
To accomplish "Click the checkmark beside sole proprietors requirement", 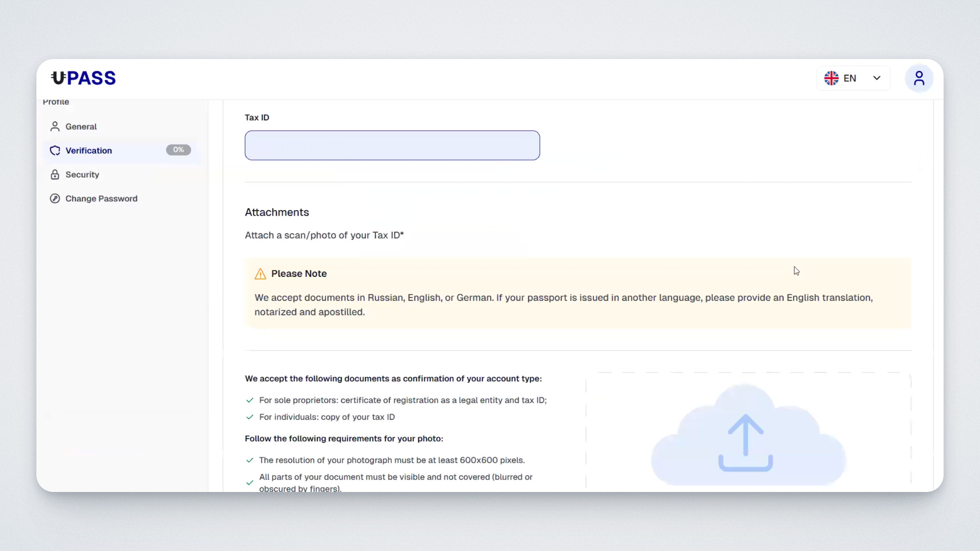I will click(x=250, y=400).
